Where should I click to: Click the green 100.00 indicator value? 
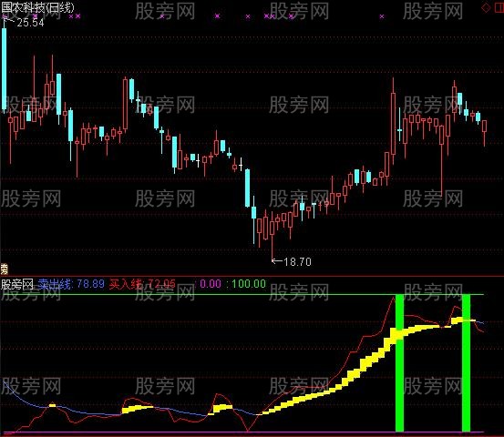click(249, 284)
